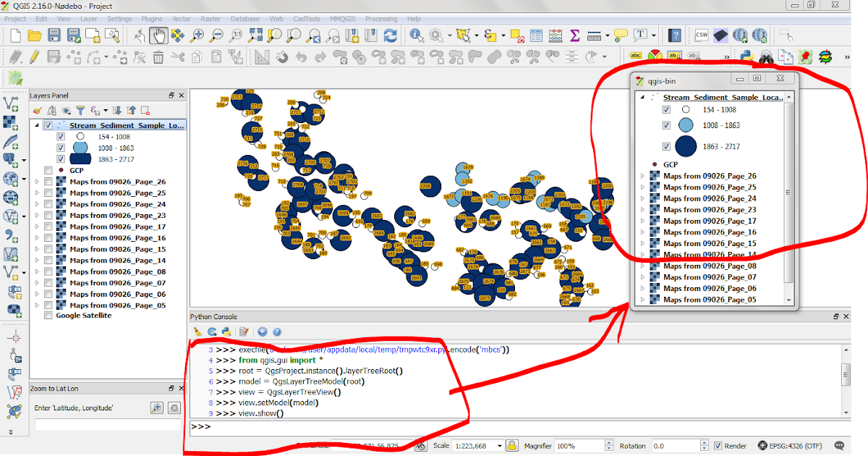Open the Scale dropdown in the status bar
Screen dimensions: 868x456
click(x=501, y=447)
